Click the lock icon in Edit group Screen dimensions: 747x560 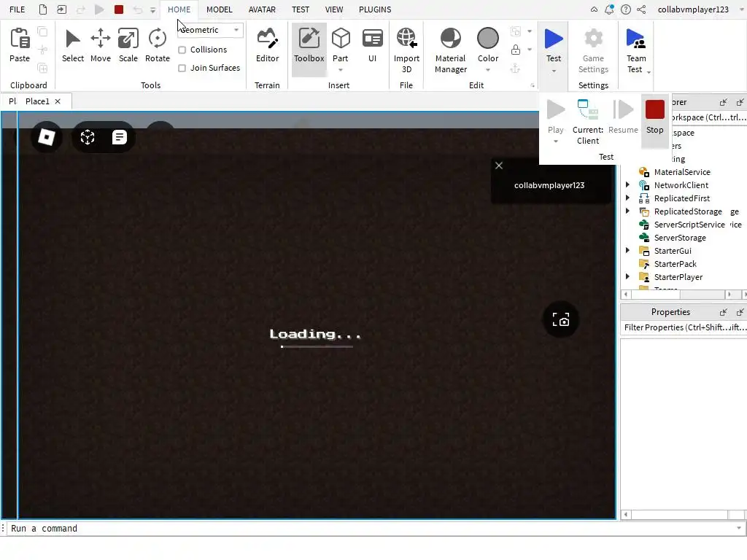tap(516, 50)
